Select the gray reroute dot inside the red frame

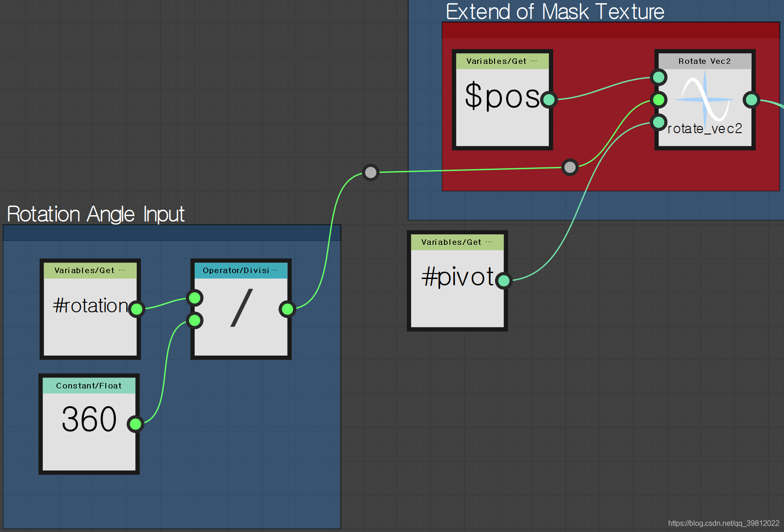click(570, 167)
